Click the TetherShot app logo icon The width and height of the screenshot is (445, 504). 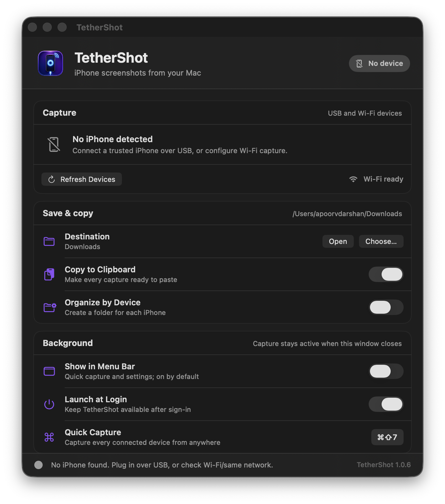[50, 63]
